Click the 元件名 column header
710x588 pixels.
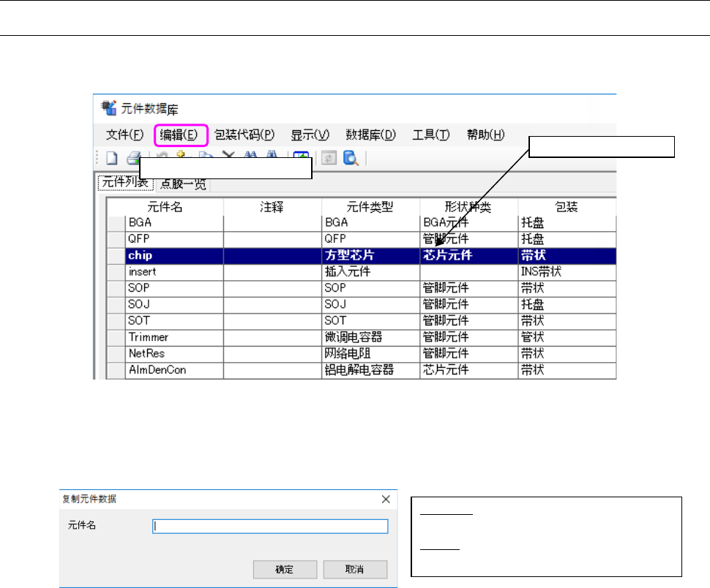pyautogui.click(x=165, y=207)
